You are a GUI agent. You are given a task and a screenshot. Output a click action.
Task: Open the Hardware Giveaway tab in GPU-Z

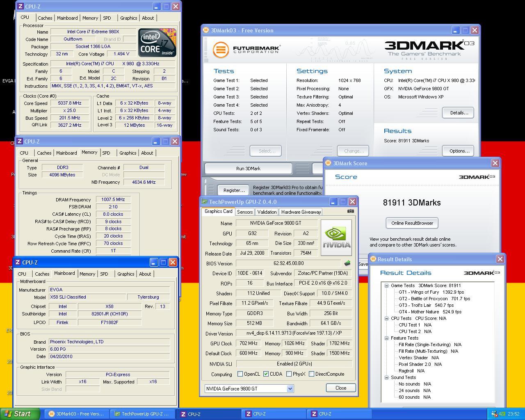coord(301,212)
